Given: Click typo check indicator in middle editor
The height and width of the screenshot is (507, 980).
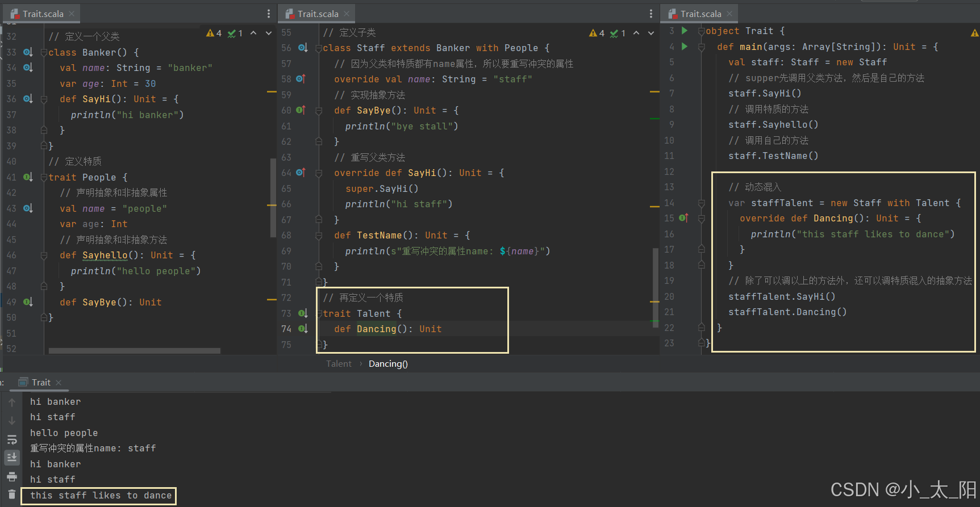Looking at the screenshot, I should pos(618,33).
